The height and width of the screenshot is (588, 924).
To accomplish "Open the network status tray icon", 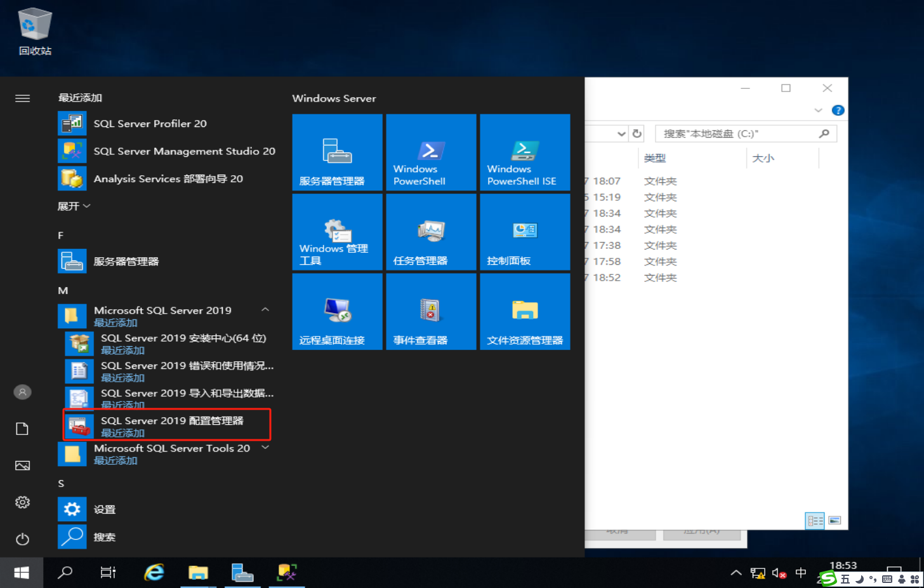I will tap(758, 573).
